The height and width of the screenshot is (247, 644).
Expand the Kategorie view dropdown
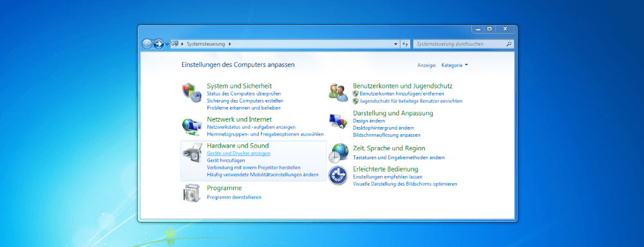(x=454, y=65)
